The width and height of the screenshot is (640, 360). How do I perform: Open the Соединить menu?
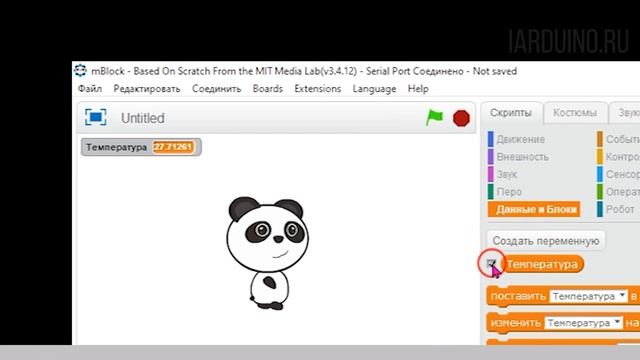[217, 89]
